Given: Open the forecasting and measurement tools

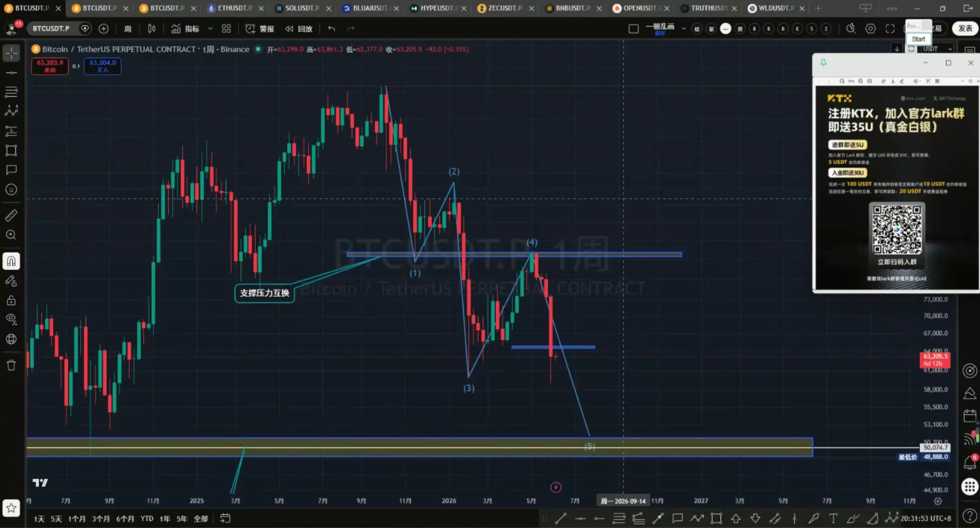Looking at the screenshot, I should click(x=11, y=131).
